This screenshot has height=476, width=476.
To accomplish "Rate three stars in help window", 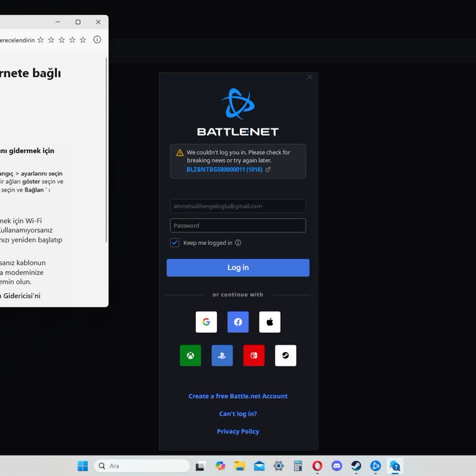I will [61, 40].
